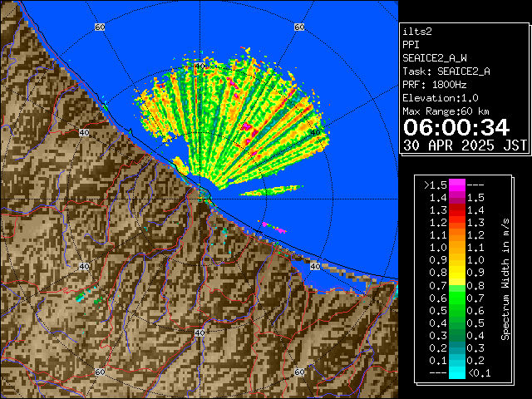This screenshot has width=532, height=399.
Task: Pick the bright green 0.6–0.7 color band
Action: (x=457, y=298)
